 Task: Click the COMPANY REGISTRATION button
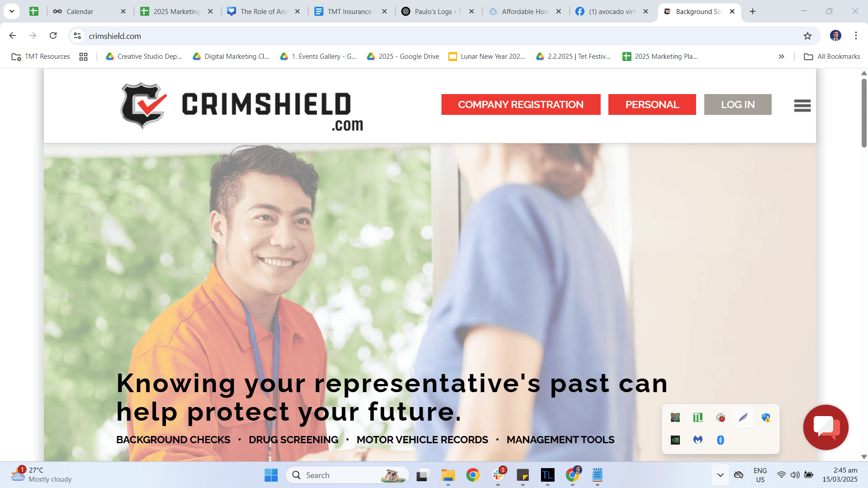pos(521,104)
